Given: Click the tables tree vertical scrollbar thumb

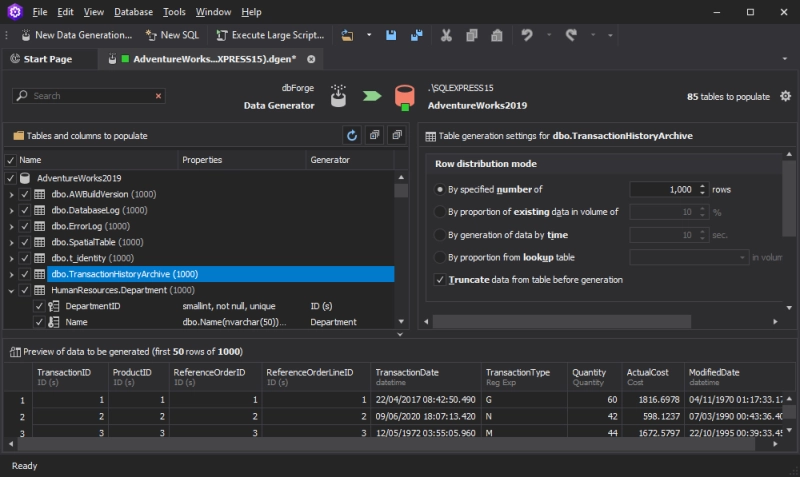Looking at the screenshot, I should coord(401,190).
